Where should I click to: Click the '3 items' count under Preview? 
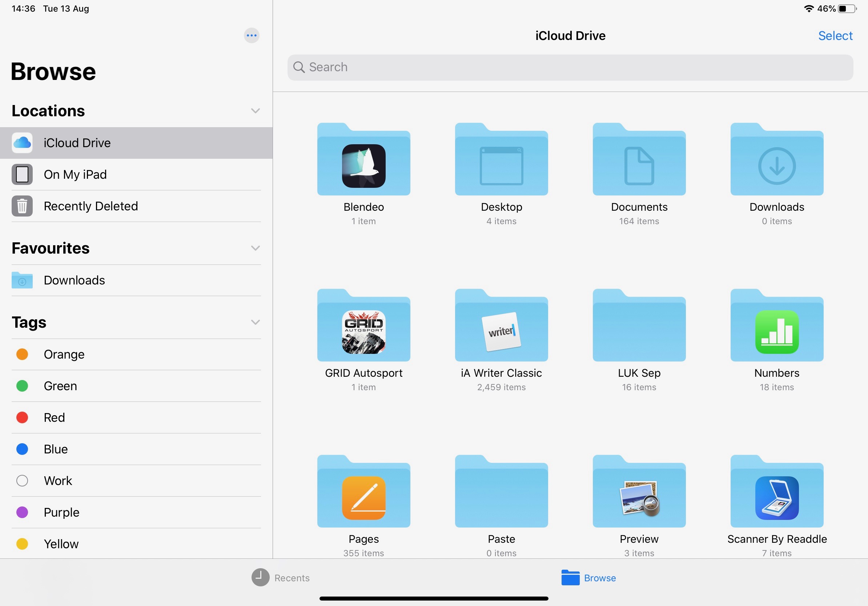point(639,553)
